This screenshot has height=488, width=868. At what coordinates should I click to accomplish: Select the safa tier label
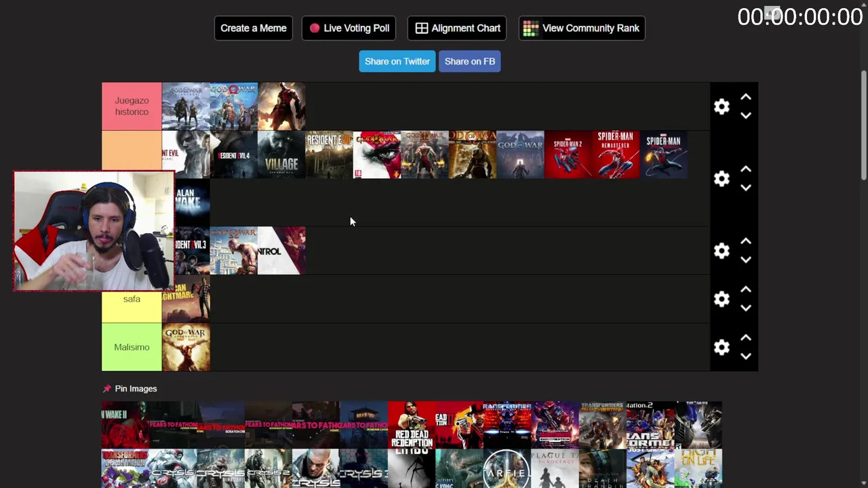pyautogui.click(x=132, y=299)
